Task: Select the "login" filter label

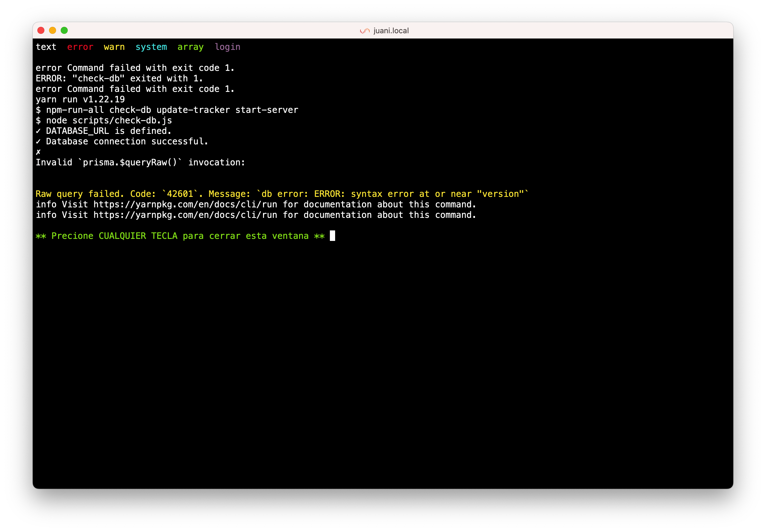Action: [x=228, y=47]
